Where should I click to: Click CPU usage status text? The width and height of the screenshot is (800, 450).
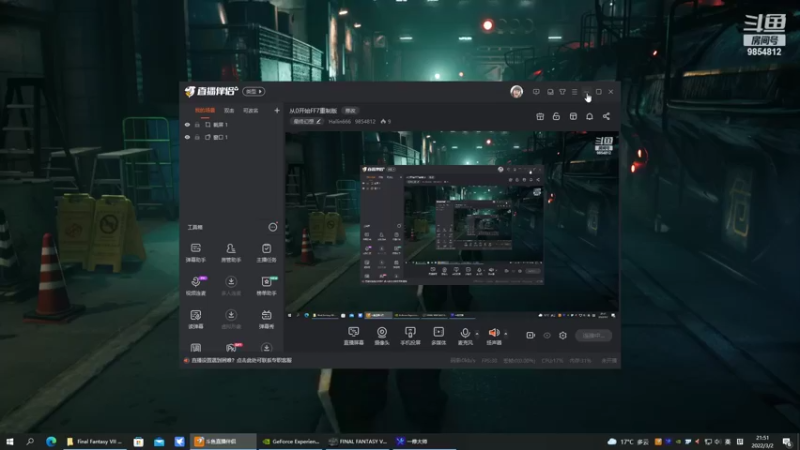pyautogui.click(x=552, y=360)
